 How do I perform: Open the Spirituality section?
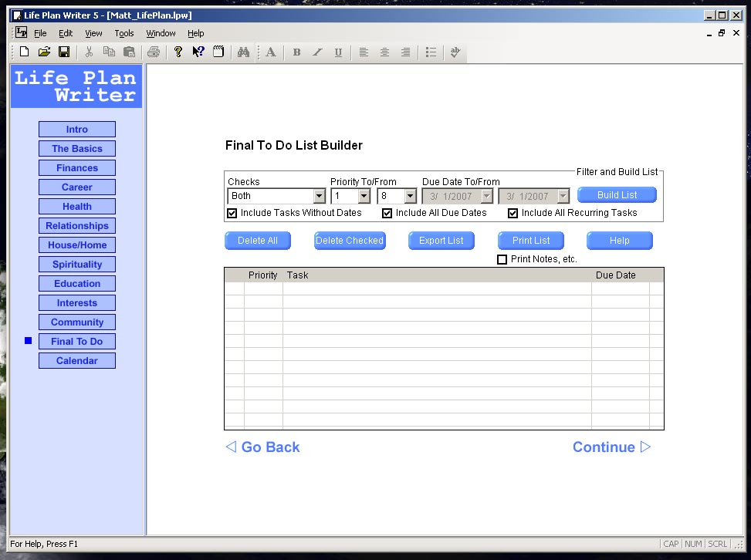(77, 265)
